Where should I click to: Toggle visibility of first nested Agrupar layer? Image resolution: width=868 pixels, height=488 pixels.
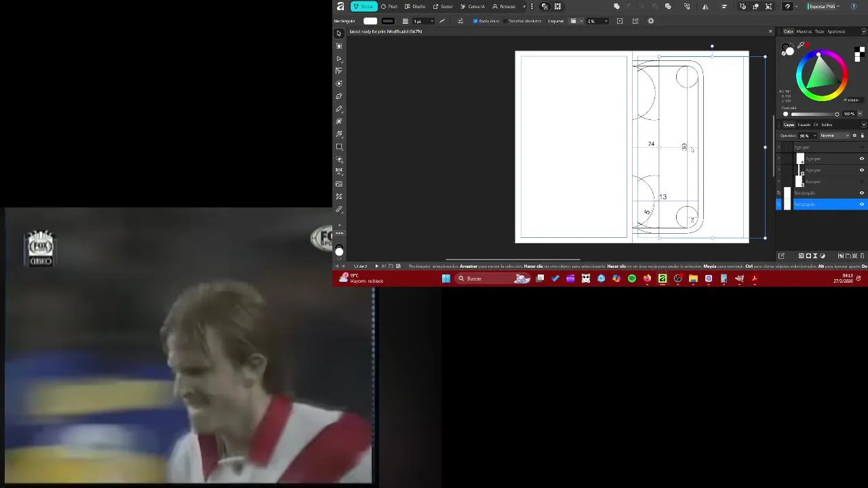click(x=862, y=159)
